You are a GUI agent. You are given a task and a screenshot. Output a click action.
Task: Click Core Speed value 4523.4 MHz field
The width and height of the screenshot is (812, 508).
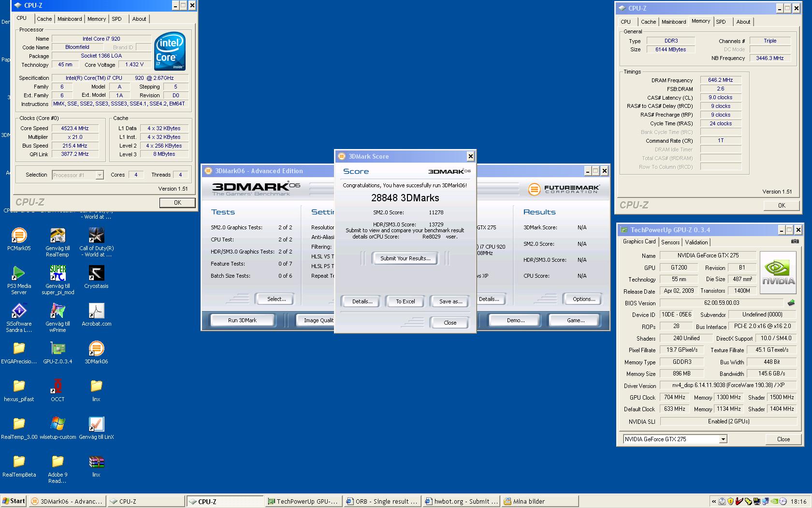(x=75, y=128)
